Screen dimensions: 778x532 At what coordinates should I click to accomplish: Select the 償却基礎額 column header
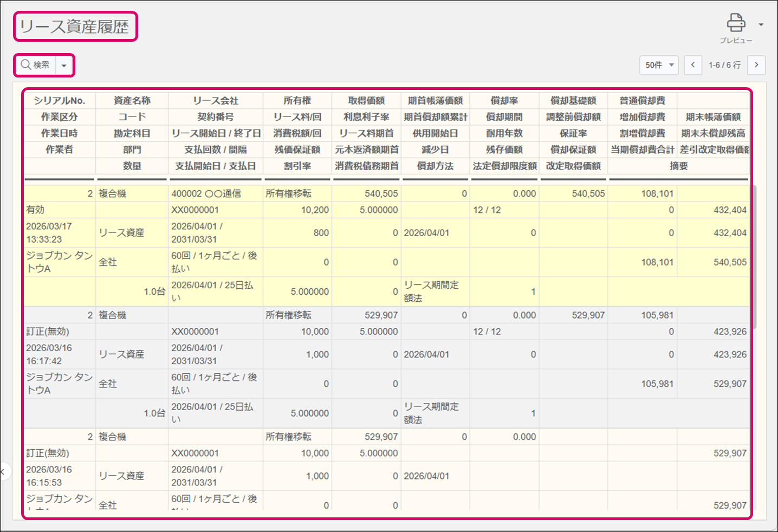point(573,101)
